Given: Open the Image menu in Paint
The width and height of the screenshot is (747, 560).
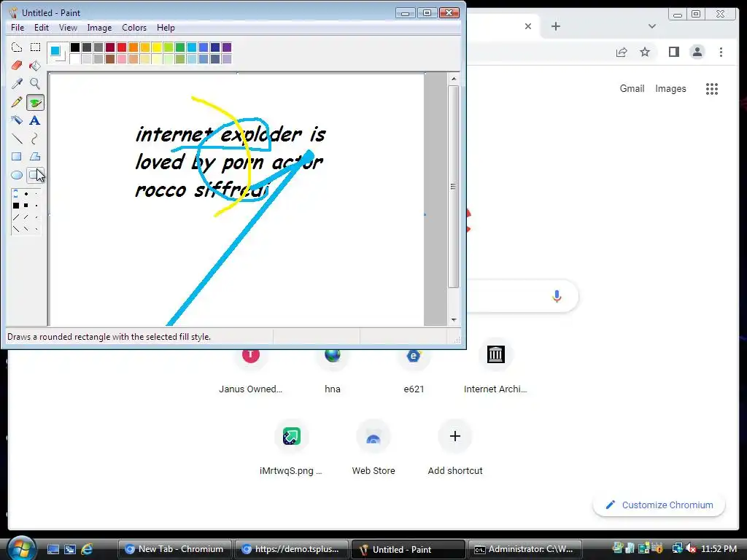Looking at the screenshot, I should tap(99, 28).
